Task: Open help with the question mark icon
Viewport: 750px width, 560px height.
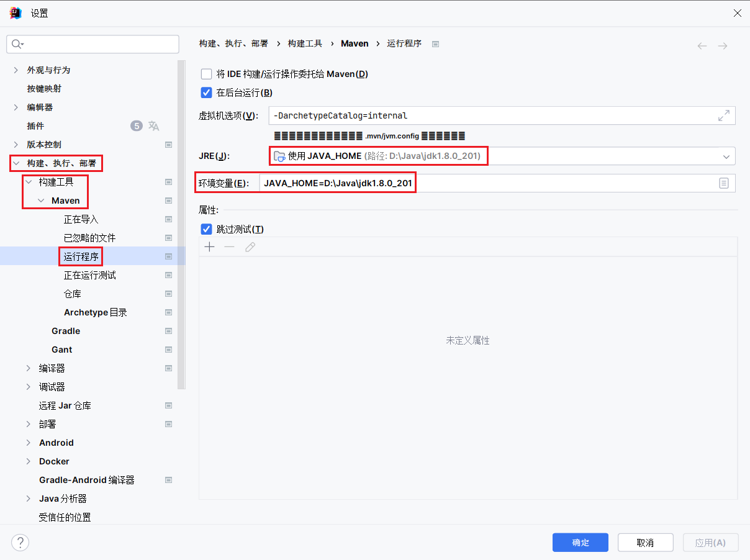Action: pos(20,543)
